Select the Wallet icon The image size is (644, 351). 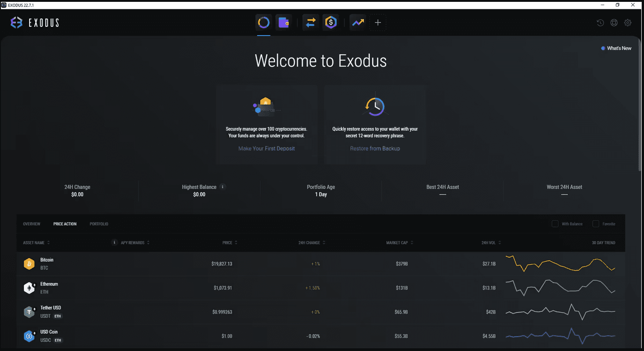point(284,22)
